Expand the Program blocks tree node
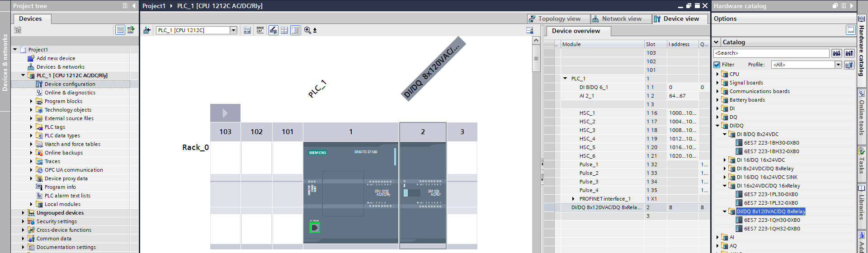This screenshot has height=253, width=868. click(31, 101)
